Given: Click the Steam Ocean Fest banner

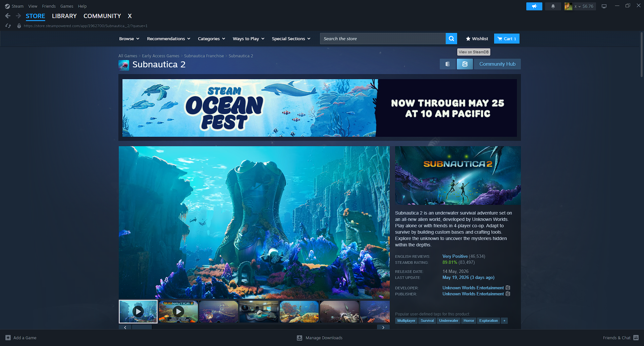Looking at the screenshot, I should click(319, 108).
